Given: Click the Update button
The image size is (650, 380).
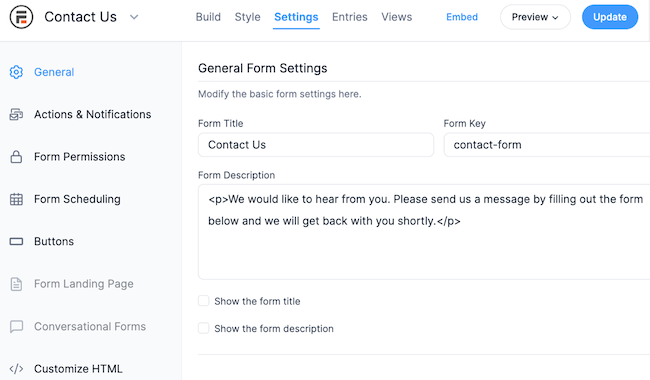Looking at the screenshot, I should [610, 17].
